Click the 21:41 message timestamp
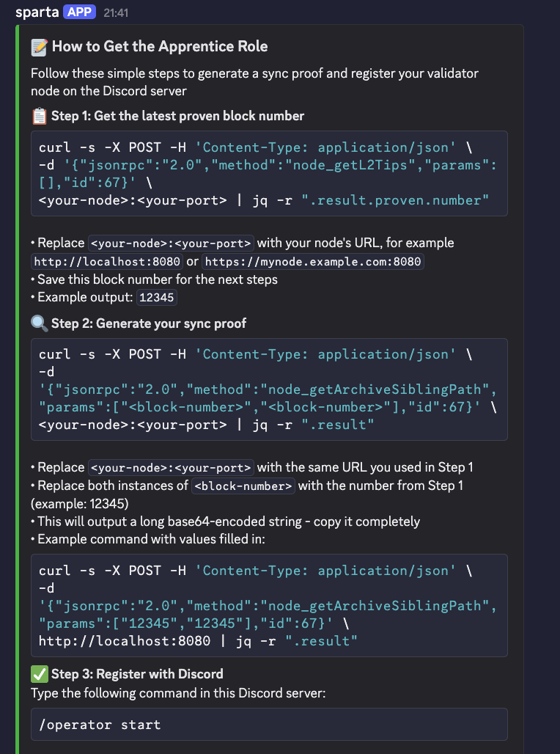This screenshot has width=560, height=754. 116,12
